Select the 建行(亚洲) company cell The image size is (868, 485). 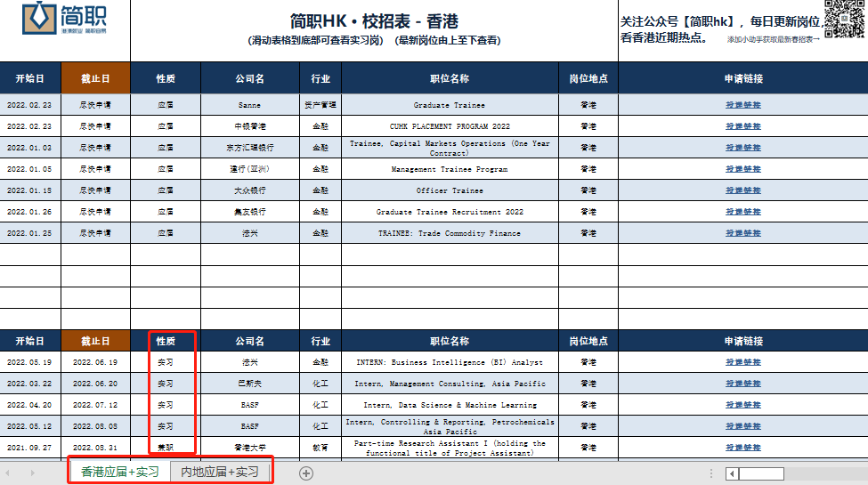pyautogui.click(x=249, y=169)
